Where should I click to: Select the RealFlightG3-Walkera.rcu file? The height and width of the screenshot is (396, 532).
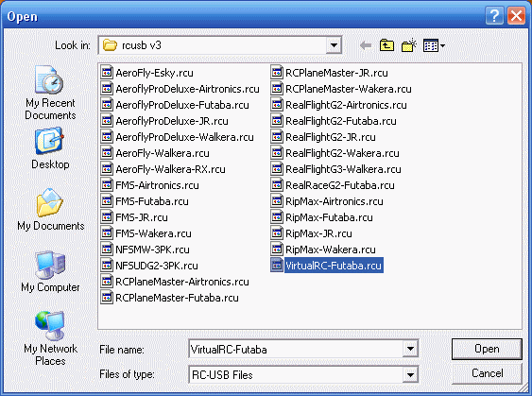coord(336,169)
